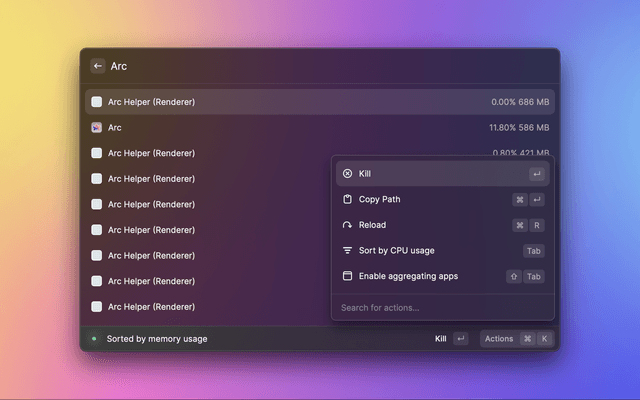The width and height of the screenshot is (640, 400).
Task: Select the Arc process row
Action: [x=320, y=127]
